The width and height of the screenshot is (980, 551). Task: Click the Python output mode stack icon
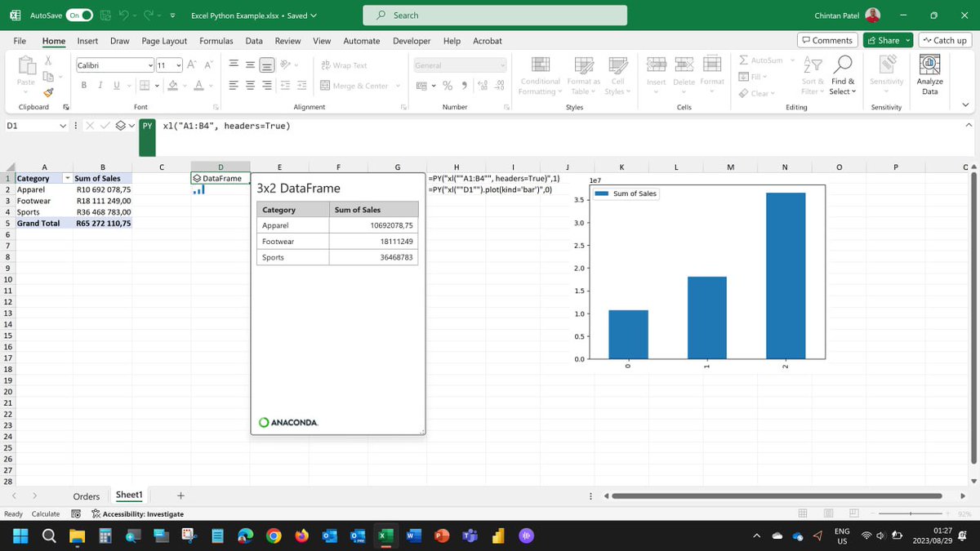[122, 127]
